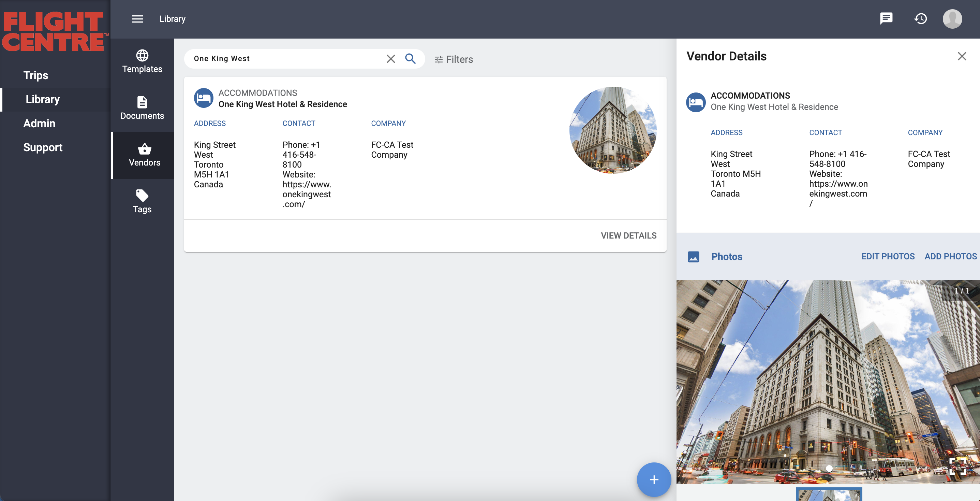980x501 pixels.
Task: Open the recent history clock icon
Action: point(920,19)
